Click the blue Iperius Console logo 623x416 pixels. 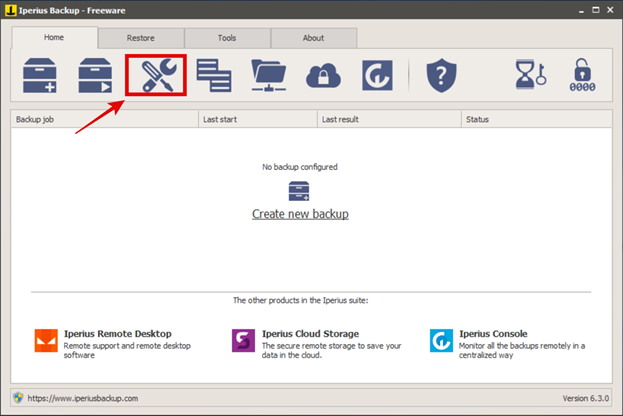[441, 341]
